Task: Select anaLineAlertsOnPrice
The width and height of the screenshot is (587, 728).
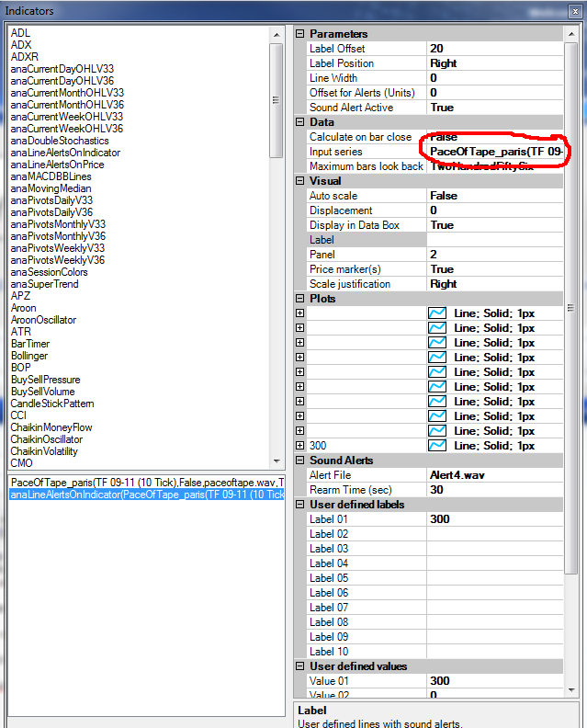Action: pyautogui.click(x=57, y=165)
